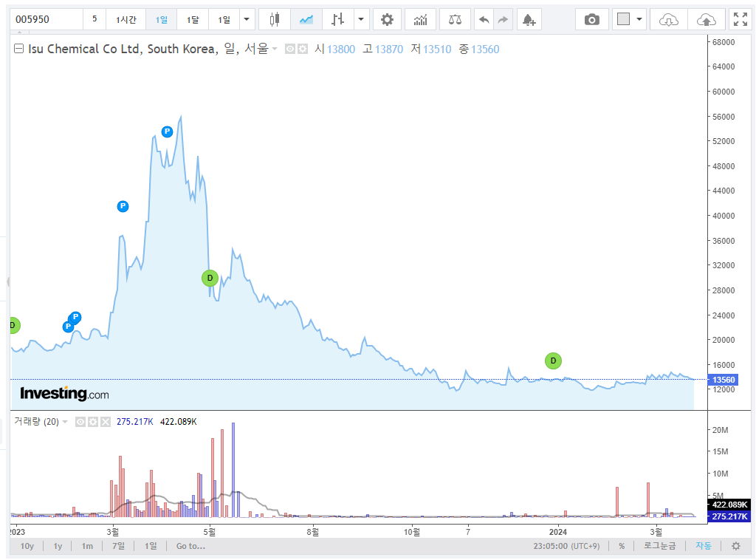This screenshot has width=756, height=560.
Task: Toggle visibility of the volume indicator
Action: 80,422
